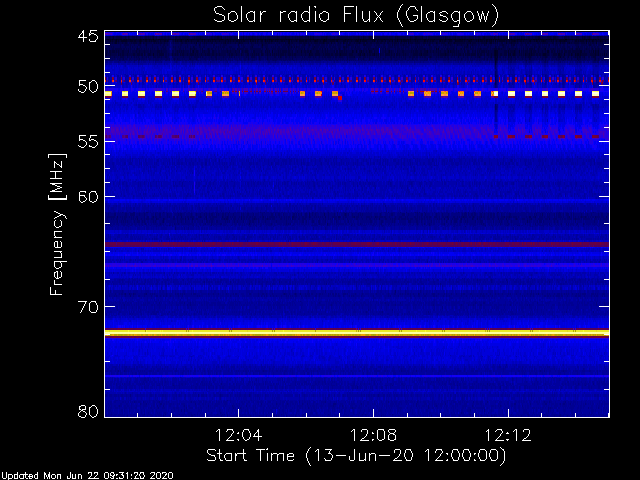The image size is (640, 480).
Task: Click the "Start Time (13-Jun-20 12:00:00)" label
Action: [356, 456]
